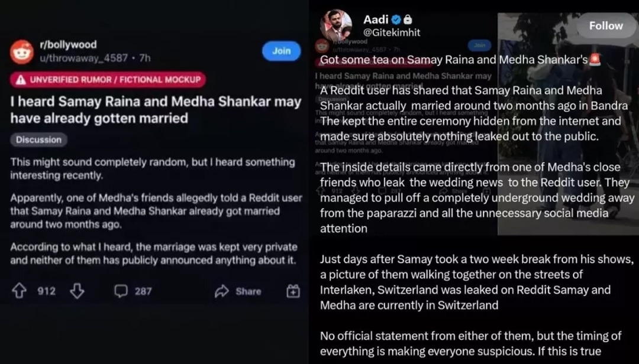Select the Discussion flair tag
This screenshot has width=639, height=364.
click(x=38, y=139)
